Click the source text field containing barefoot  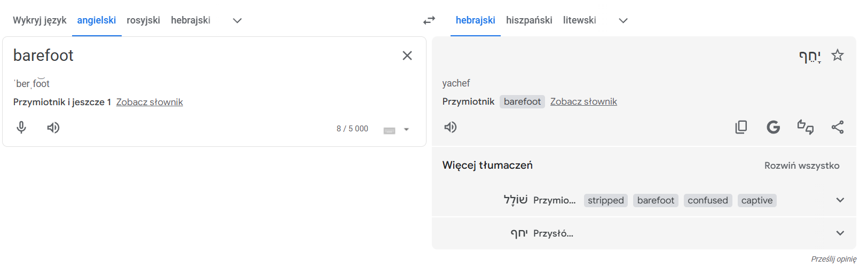[x=203, y=56]
